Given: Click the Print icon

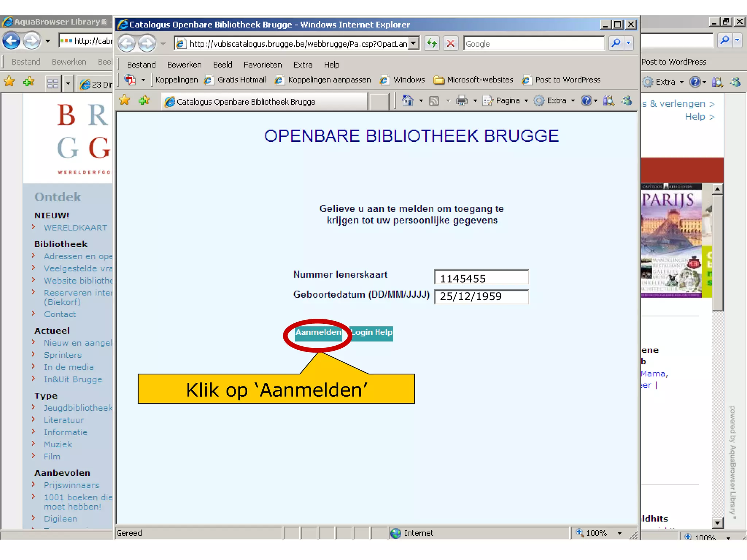Looking at the screenshot, I should (461, 101).
